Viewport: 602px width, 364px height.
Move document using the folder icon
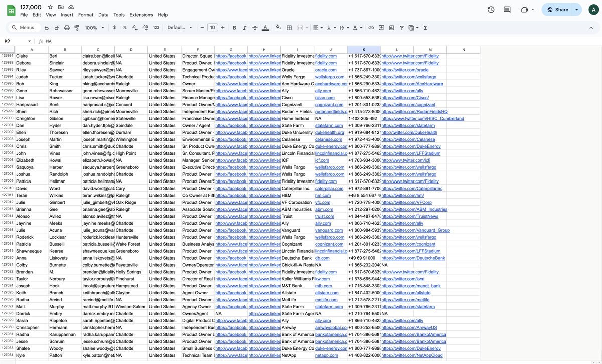click(61, 7)
